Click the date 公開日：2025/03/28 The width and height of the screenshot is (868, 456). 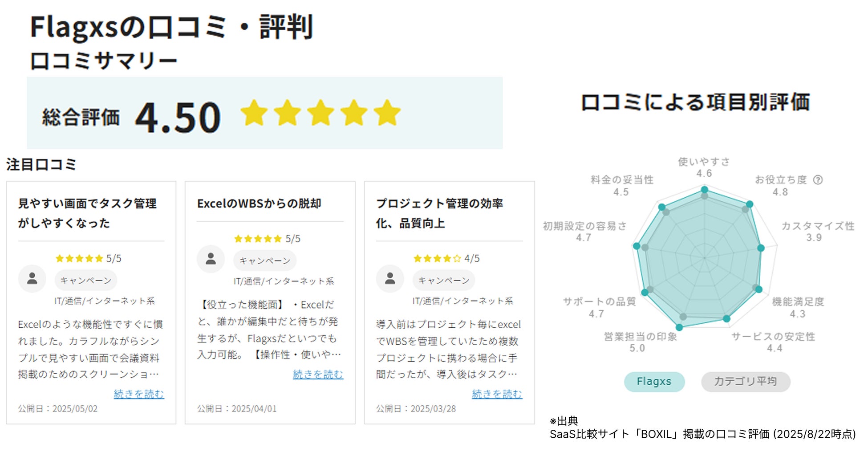[x=416, y=409]
